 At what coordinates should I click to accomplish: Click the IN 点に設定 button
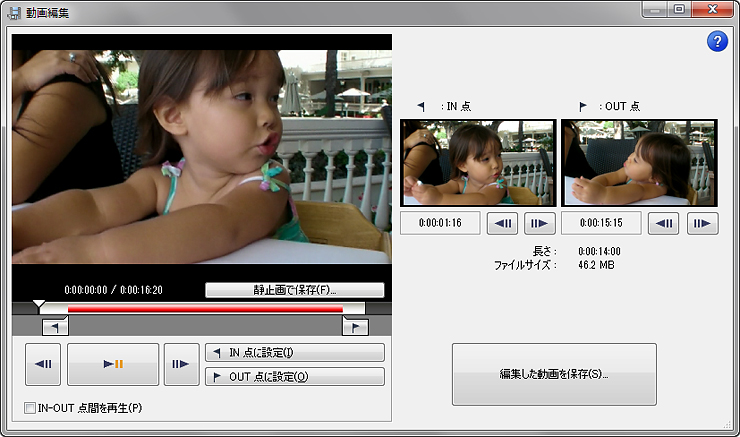[x=294, y=352]
